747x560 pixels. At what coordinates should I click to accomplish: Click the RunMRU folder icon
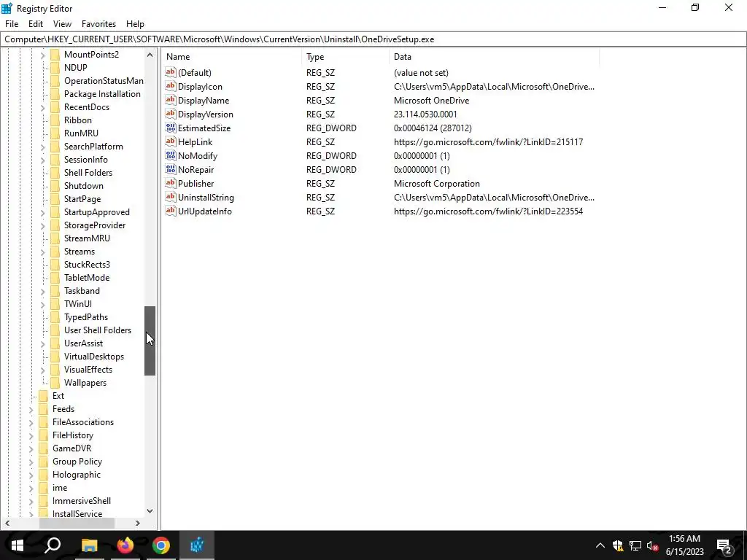coord(55,133)
